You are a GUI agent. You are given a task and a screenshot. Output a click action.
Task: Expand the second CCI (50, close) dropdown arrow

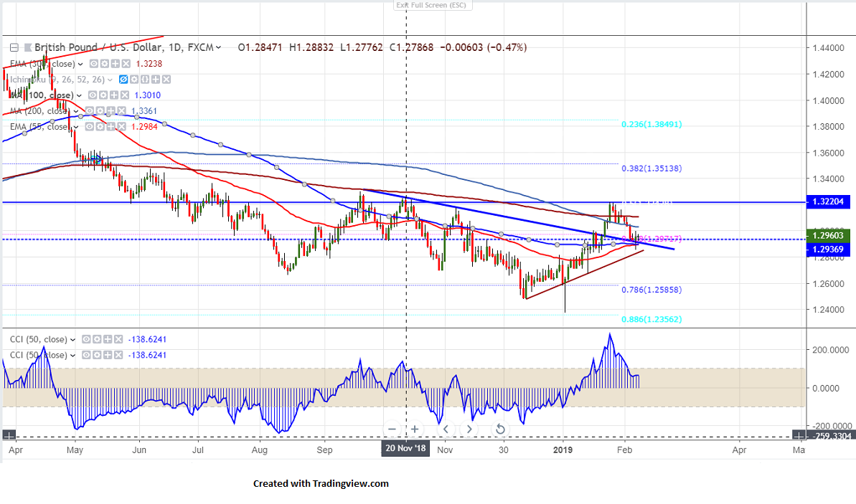point(72,356)
